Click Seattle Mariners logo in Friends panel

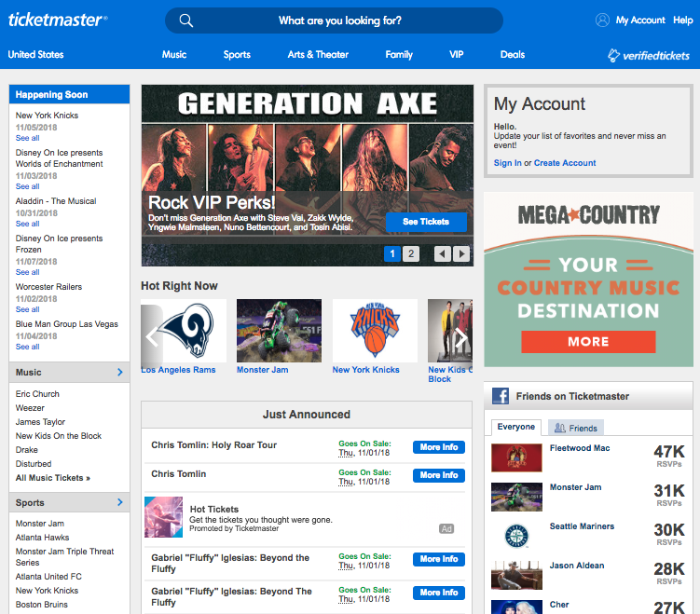516,536
